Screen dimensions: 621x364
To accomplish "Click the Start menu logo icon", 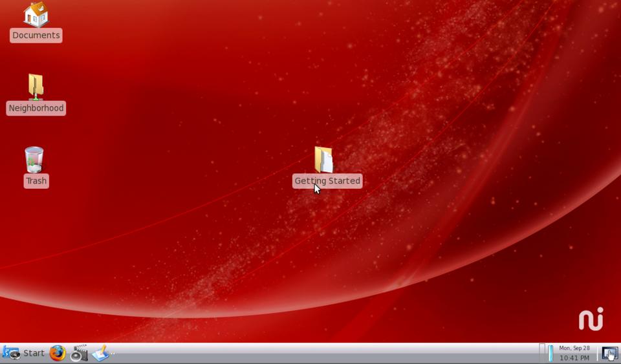I will 11,353.
